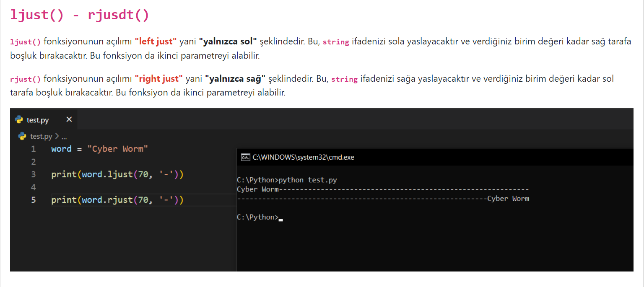Select line number 5 in the gutter
The width and height of the screenshot is (644, 287).
pyautogui.click(x=33, y=200)
